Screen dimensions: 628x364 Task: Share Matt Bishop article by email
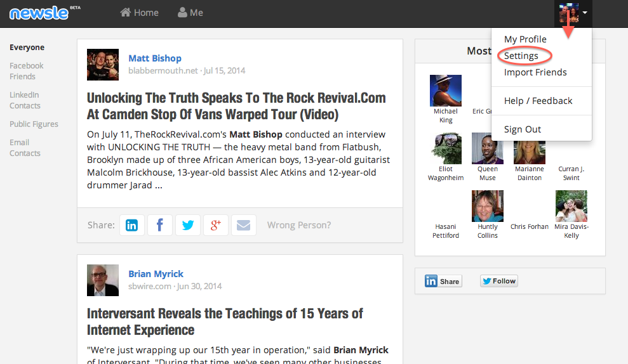pos(243,224)
